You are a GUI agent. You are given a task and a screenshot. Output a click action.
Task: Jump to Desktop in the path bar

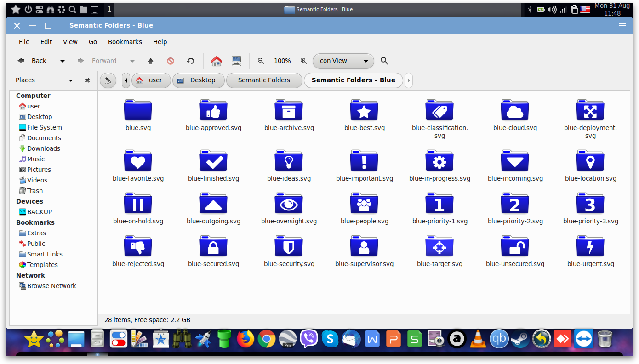[199, 80]
